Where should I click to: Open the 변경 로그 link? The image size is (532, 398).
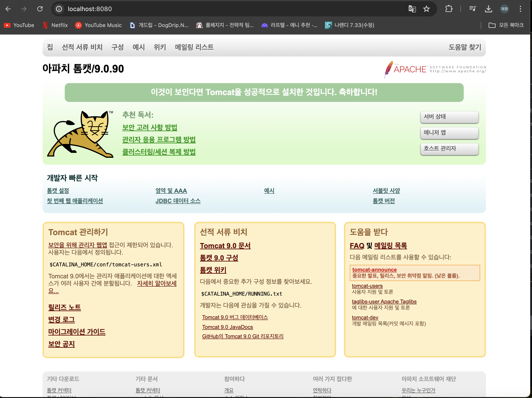61,320
